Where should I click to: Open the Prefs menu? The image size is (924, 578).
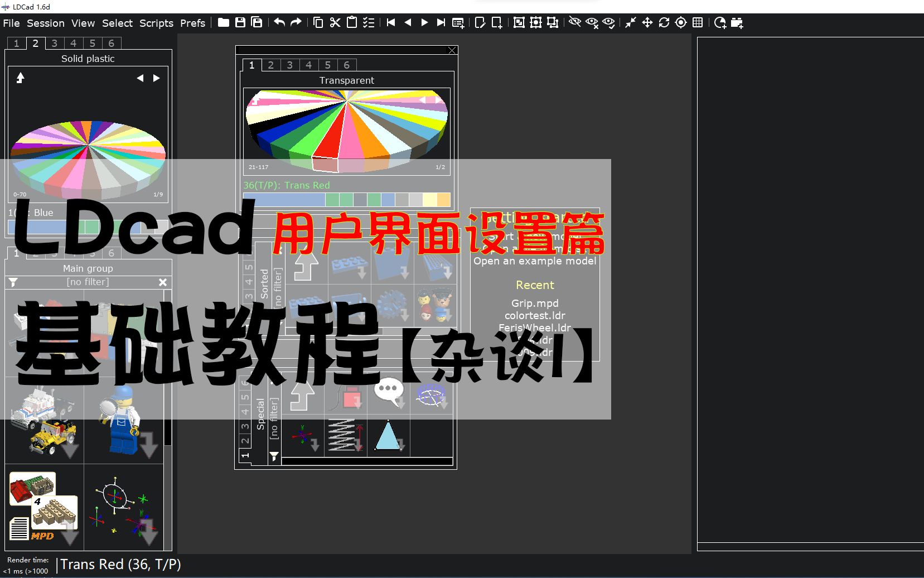tap(192, 23)
